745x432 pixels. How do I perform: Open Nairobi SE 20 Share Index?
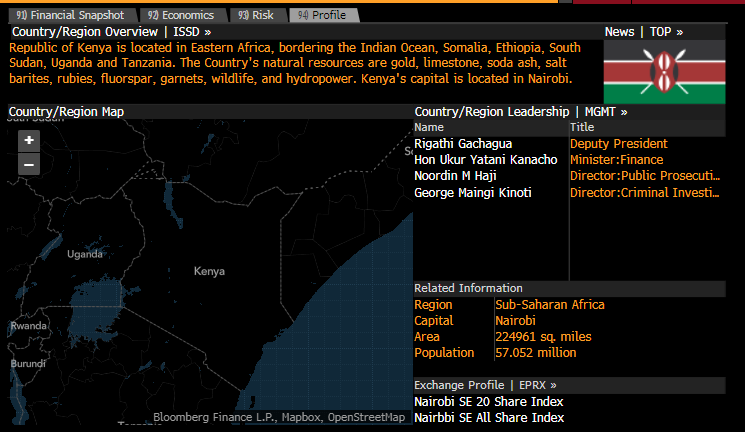click(489, 402)
